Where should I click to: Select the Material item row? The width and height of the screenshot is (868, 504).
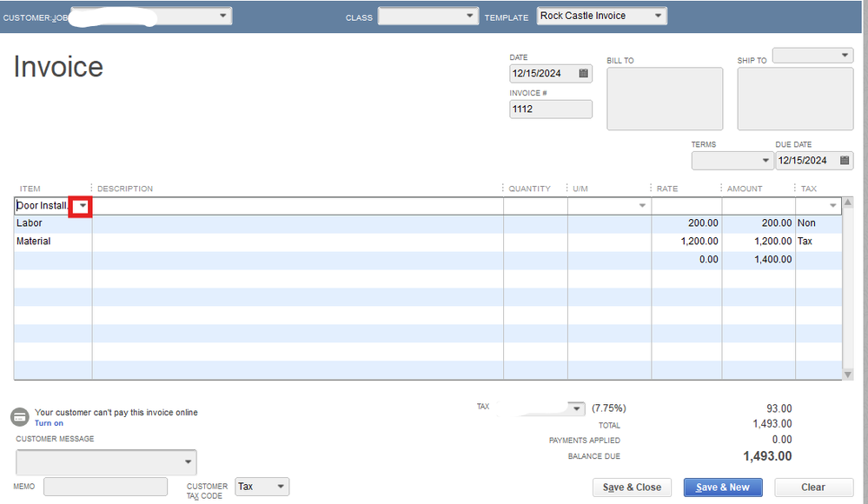(427, 242)
